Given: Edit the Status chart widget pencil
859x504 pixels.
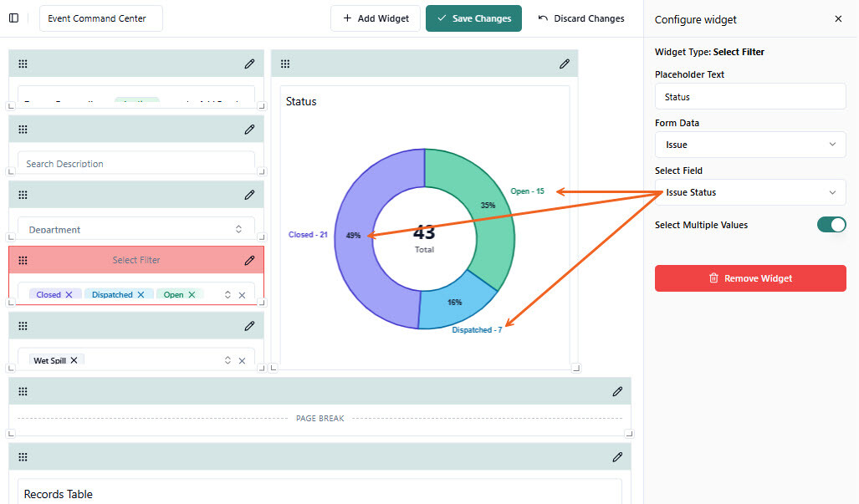Looking at the screenshot, I should pyautogui.click(x=565, y=64).
